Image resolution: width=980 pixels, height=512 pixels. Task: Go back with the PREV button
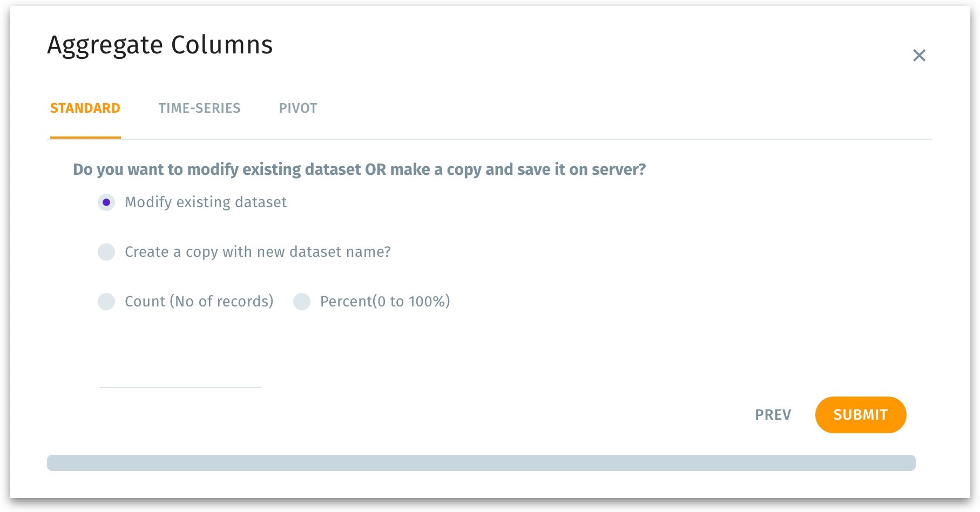773,415
